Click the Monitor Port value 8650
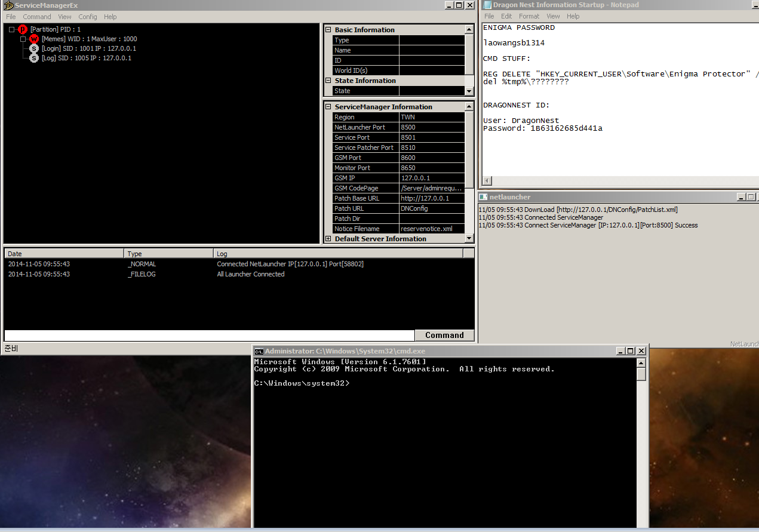 [432, 168]
